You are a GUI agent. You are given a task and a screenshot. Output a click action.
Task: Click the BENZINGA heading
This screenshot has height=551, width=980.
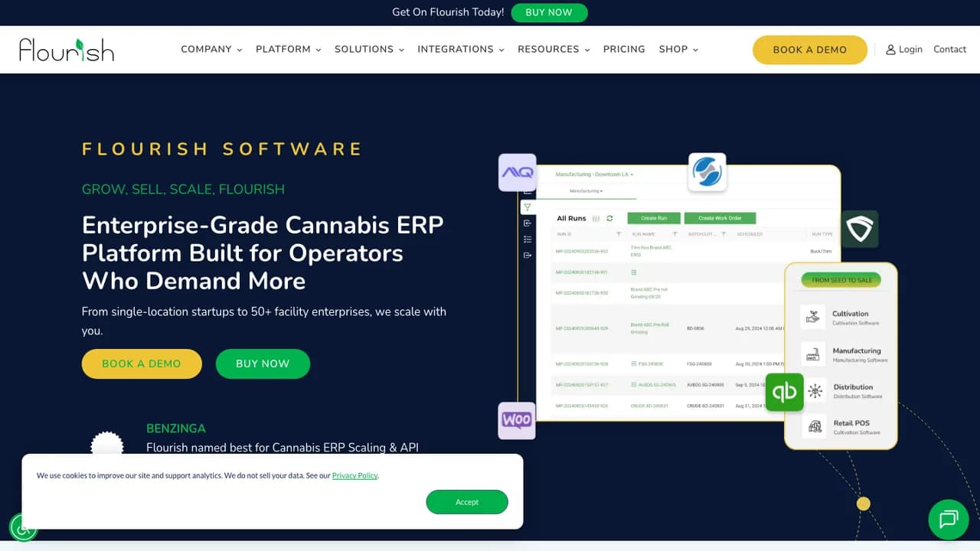pyautogui.click(x=176, y=429)
